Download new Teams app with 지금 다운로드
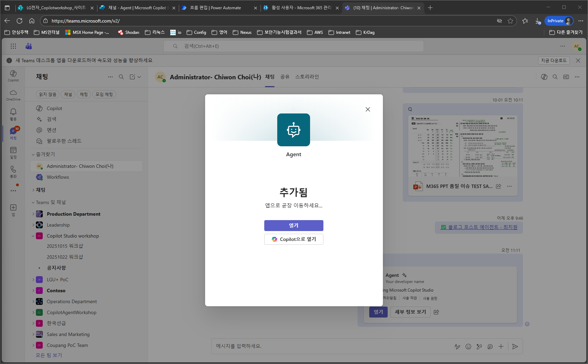588x364 pixels. [x=554, y=60]
